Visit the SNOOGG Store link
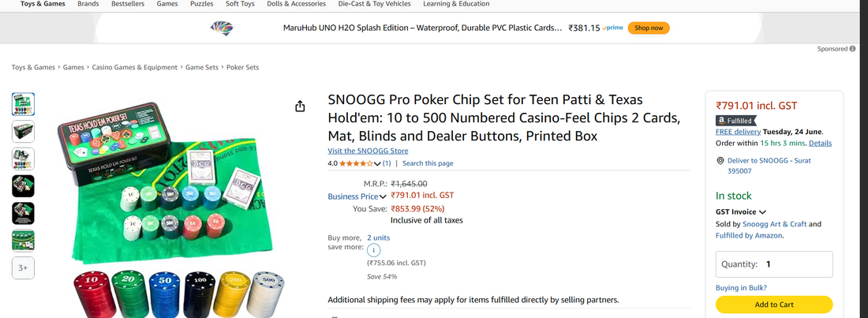This screenshot has width=868, height=318. pos(368,151)
